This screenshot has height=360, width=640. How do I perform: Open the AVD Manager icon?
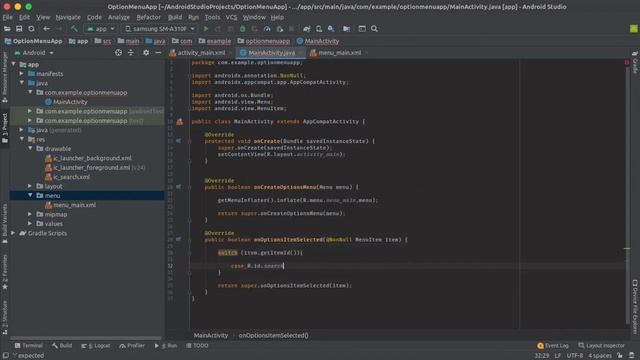tap(319, 29)
